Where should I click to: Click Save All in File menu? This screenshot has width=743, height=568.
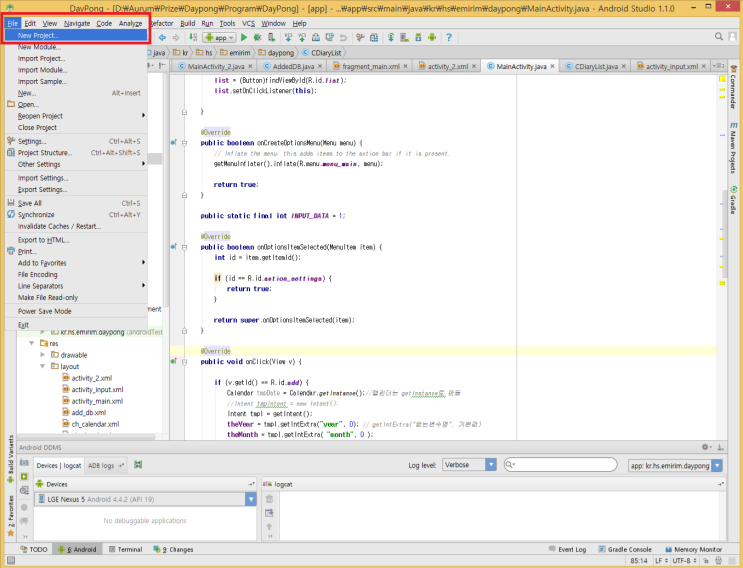tap(76, 203)
